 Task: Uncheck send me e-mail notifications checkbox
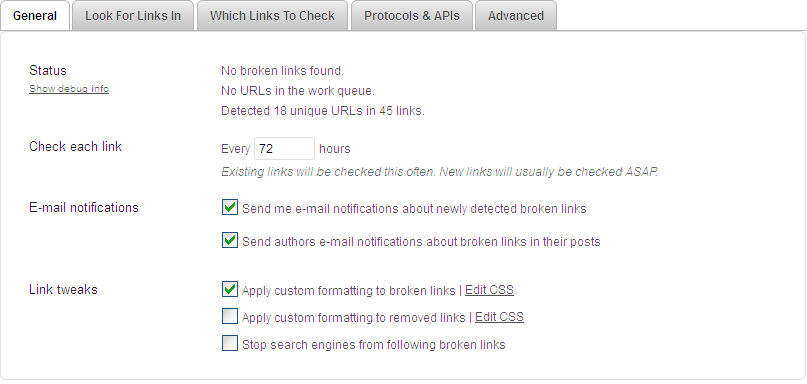click(x=230, y=207)
